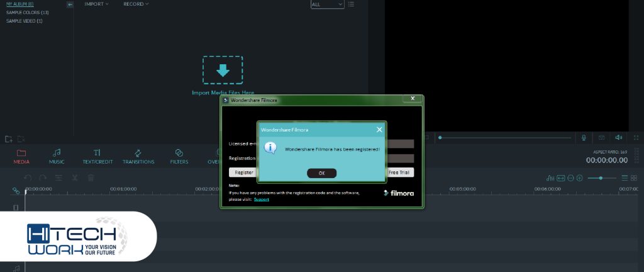Select SAMPLE COLORS (13) album

click(x=28, y=13)
